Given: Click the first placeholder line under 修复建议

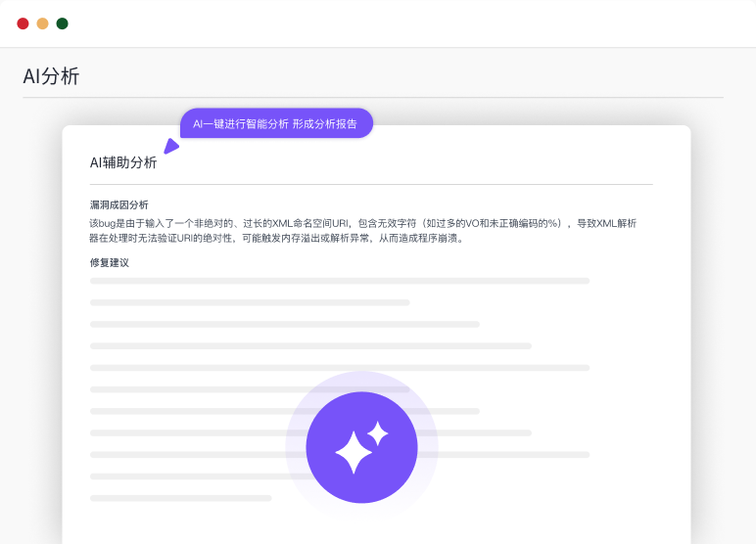Looking at the screenshot, I should pyautogui.click(x=339, y=281).
